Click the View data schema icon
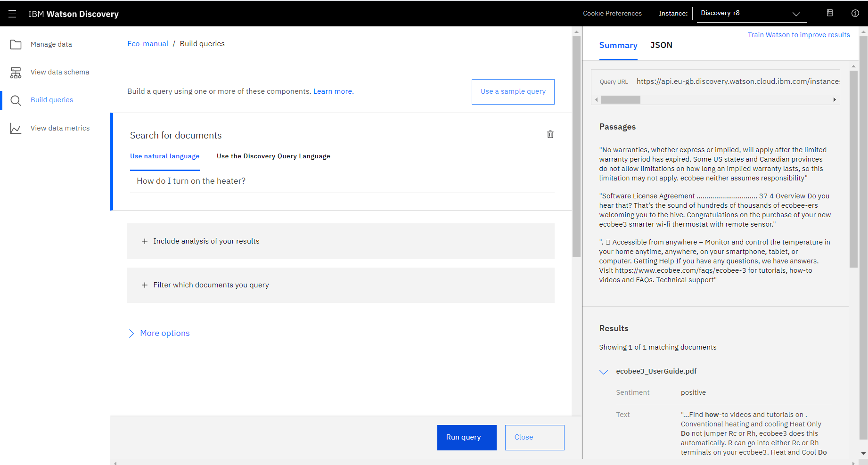The image size is (868, 465). [16, 73]
